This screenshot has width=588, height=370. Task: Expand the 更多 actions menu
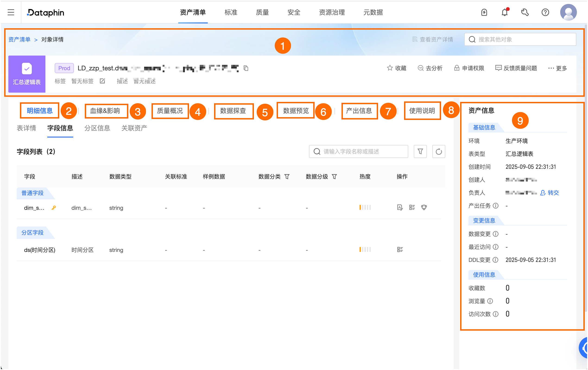557,68
